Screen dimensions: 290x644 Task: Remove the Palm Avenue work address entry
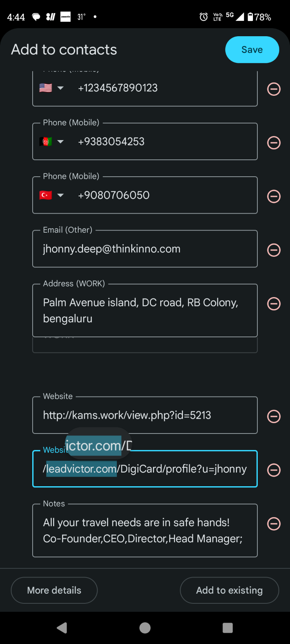[274, 303]
